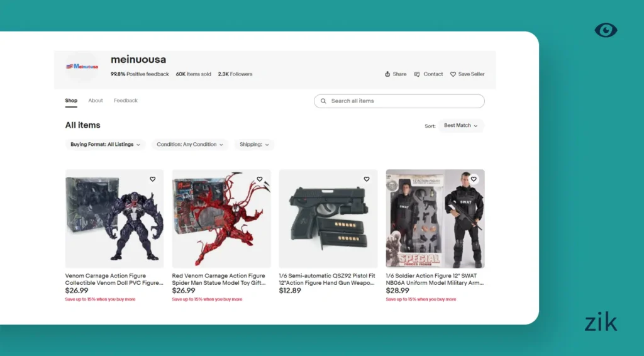Viewport: 644px width, 356px height.
Task: Click the Contact seller icon
Action: 417,74
